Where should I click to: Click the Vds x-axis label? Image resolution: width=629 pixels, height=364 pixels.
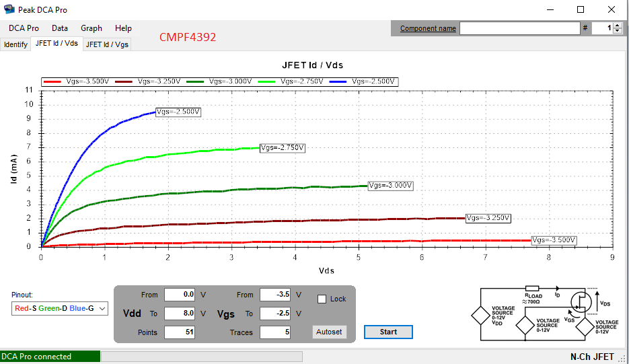click(x=326, y=271)
